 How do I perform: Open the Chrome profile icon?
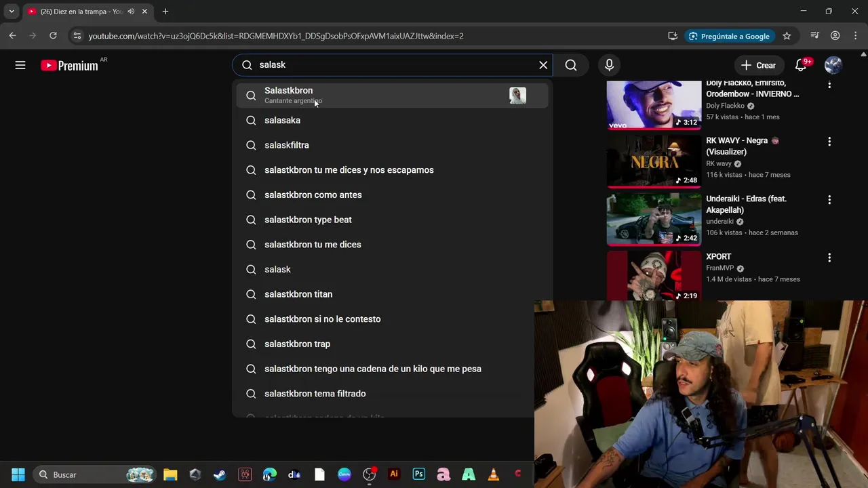[835, 36]
